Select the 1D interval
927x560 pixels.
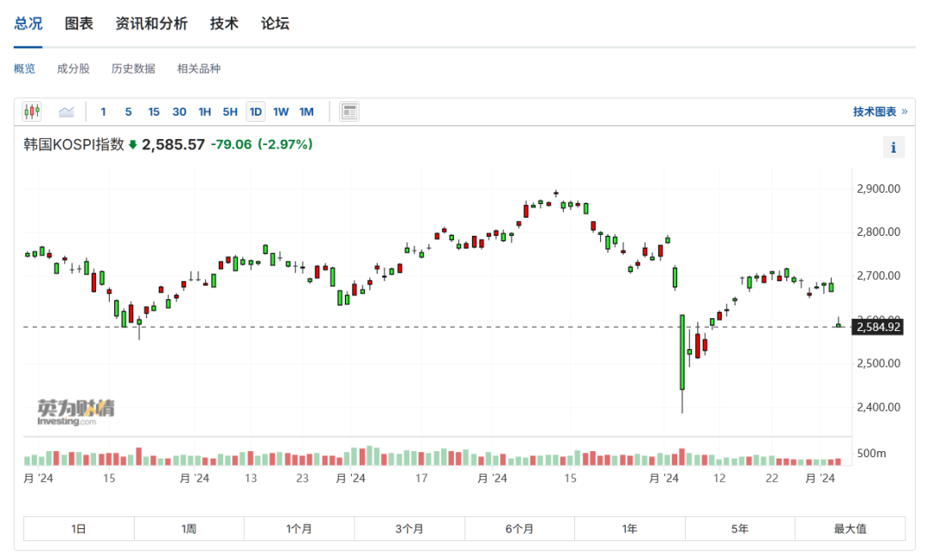(256, 111)
